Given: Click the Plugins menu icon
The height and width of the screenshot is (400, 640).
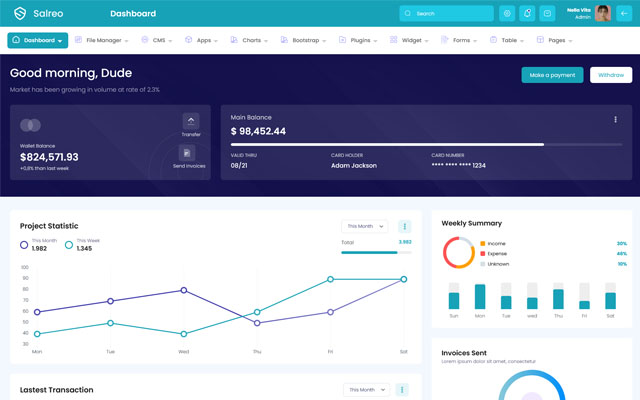Looking at the screenshot, I should (x=342, y=40).
